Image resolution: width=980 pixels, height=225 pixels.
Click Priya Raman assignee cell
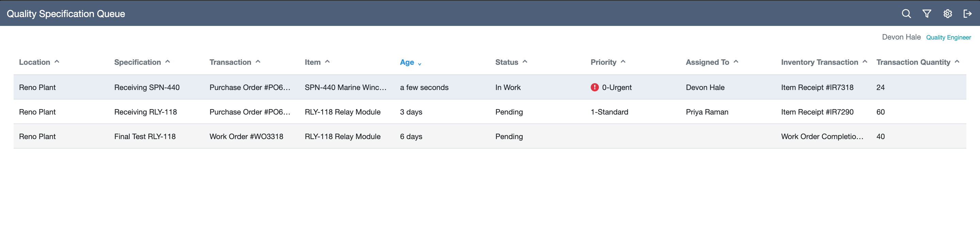[707, 112]
